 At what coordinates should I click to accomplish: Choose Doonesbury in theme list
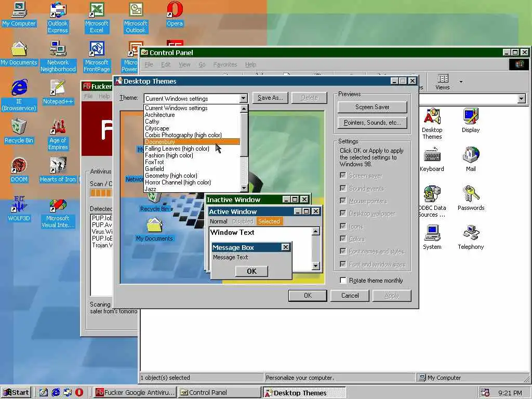pyautogui.click(x=192, y=142)
